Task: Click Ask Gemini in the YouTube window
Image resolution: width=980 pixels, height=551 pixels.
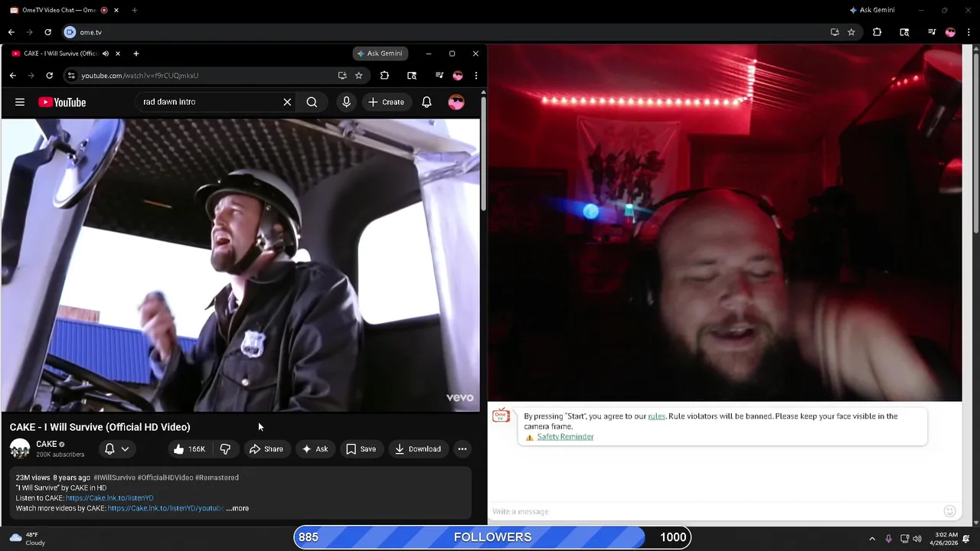Action: pyautogui.click(x=380, y=54)
